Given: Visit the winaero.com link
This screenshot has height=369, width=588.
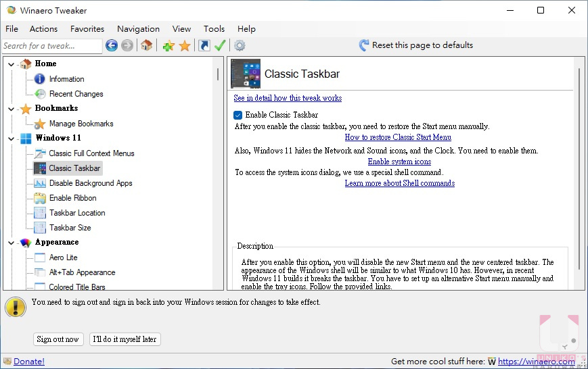Looking at the screenshot, I should click(537, 362).
